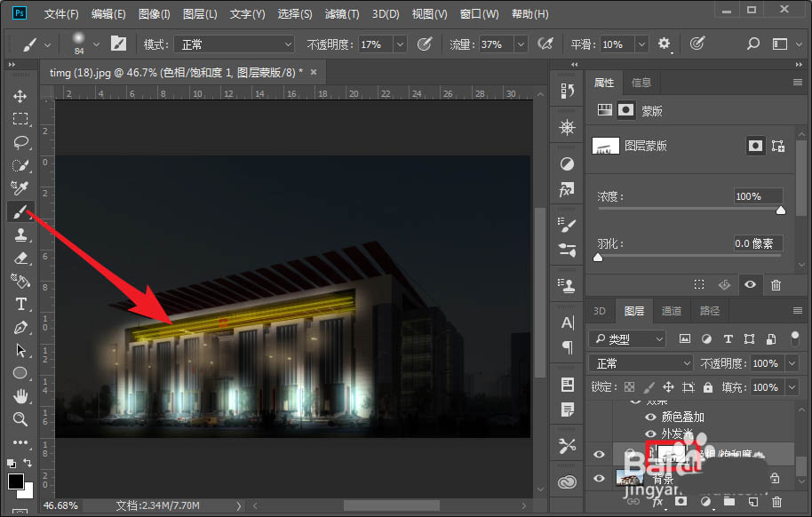Screen dimensions: 812x517
Task: Select the Zoom tool
Action: pos(20,419)
